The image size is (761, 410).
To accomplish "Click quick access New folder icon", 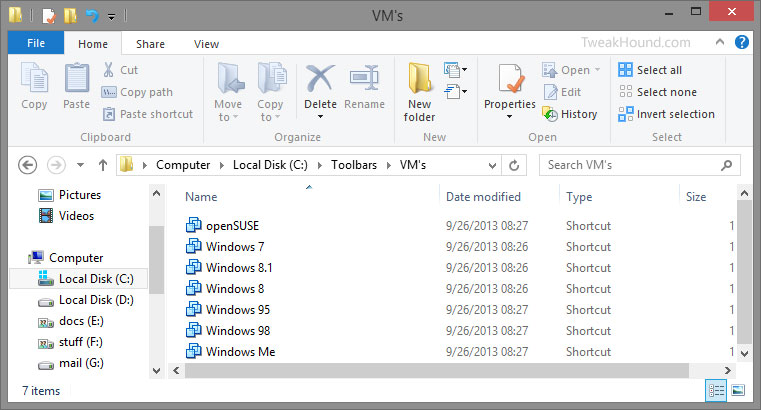I will [x=70, y=16].
